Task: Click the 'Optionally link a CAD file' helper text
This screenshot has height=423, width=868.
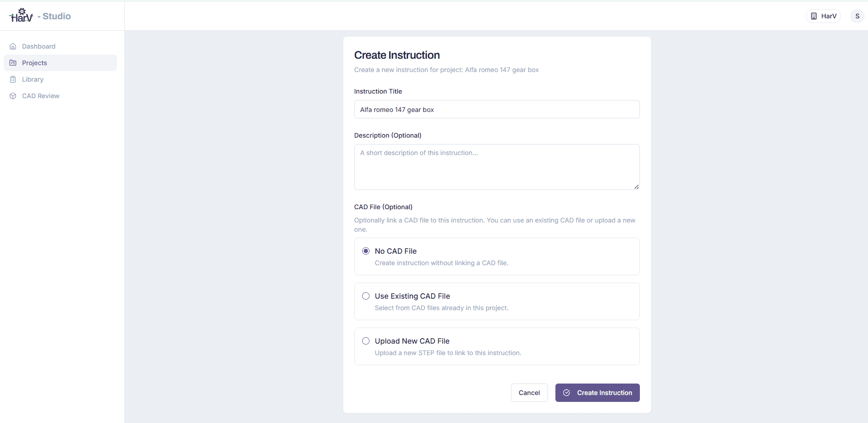Action: (x=495, y=225)
